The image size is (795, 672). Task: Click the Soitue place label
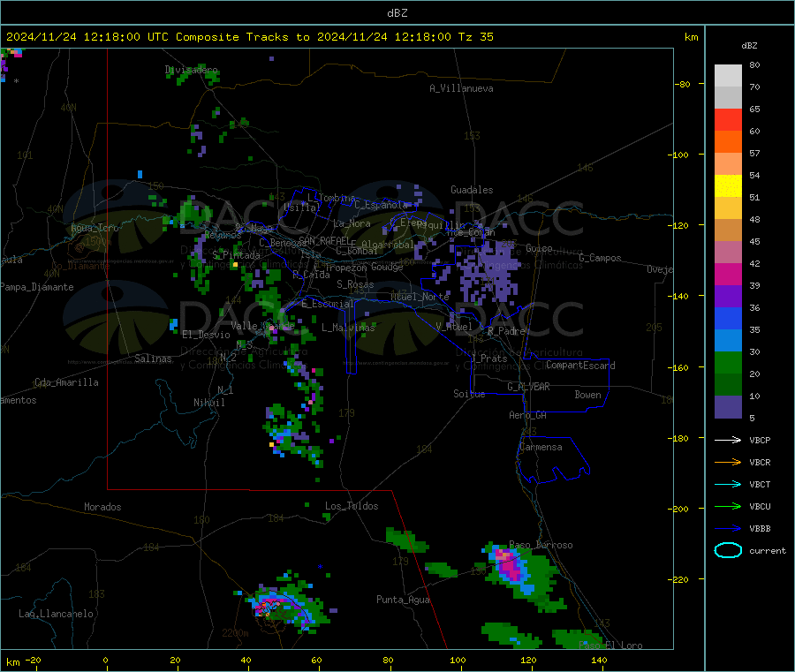click(x=469, y=394)
